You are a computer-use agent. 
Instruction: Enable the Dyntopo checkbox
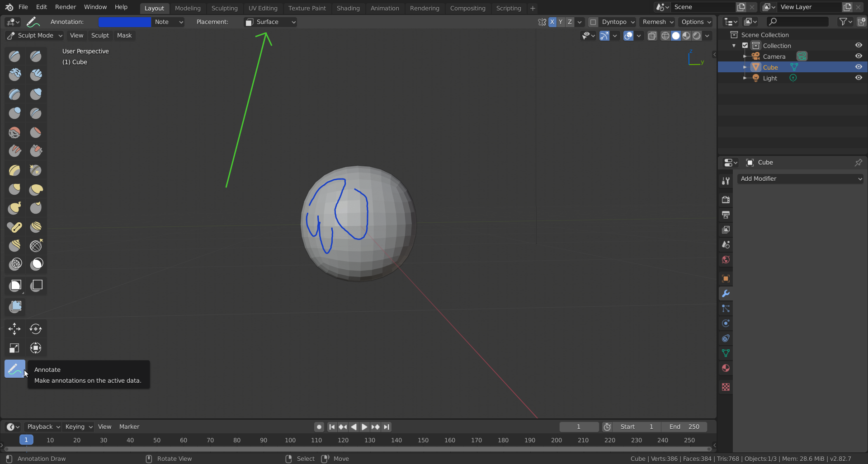click(593, 22)
